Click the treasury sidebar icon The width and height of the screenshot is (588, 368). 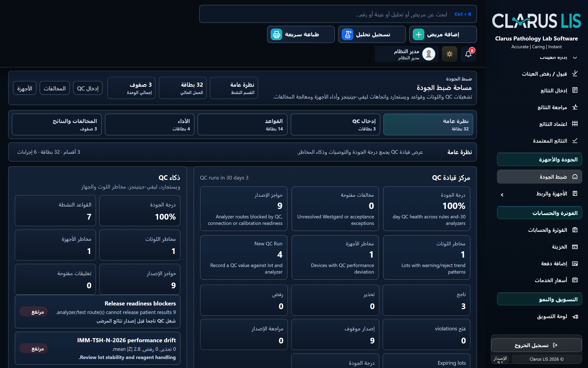(x=575, y=247)
